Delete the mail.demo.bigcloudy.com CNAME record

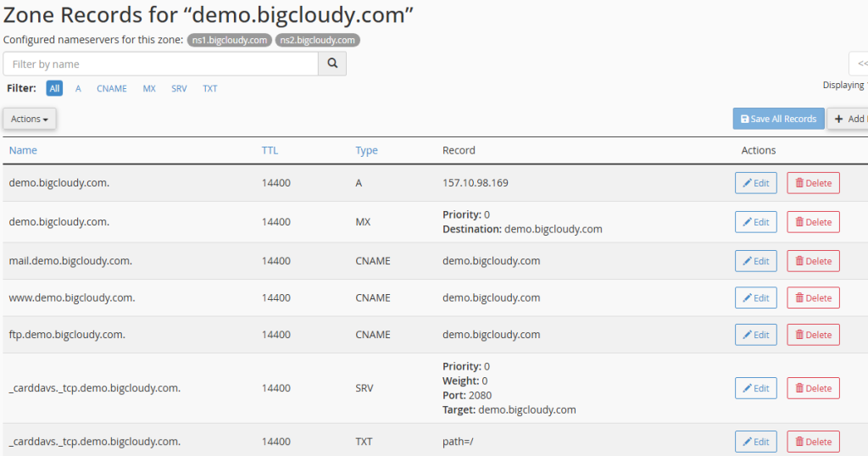pyautogui.click(x=813, y=261)
